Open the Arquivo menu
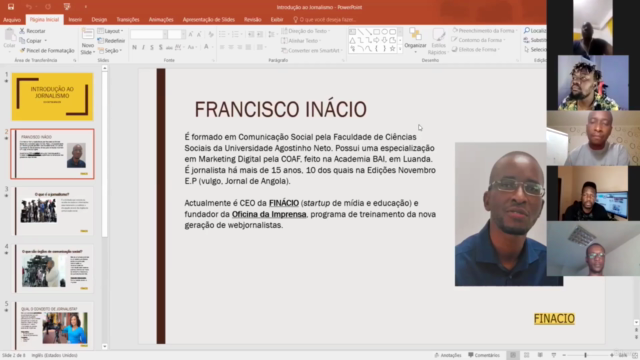This screenshot has height=360, width=640. pos(12,20)
